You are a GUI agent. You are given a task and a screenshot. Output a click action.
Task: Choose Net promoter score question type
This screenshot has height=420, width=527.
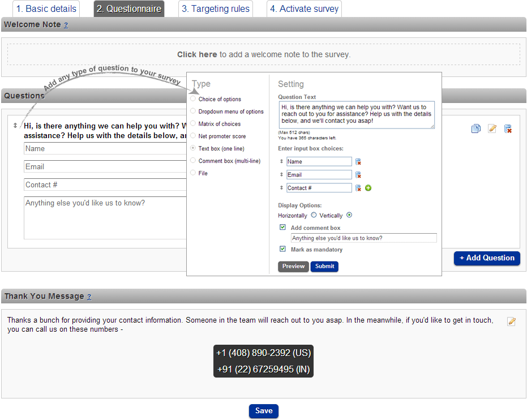pyautogui.click(x=193, y=136)
